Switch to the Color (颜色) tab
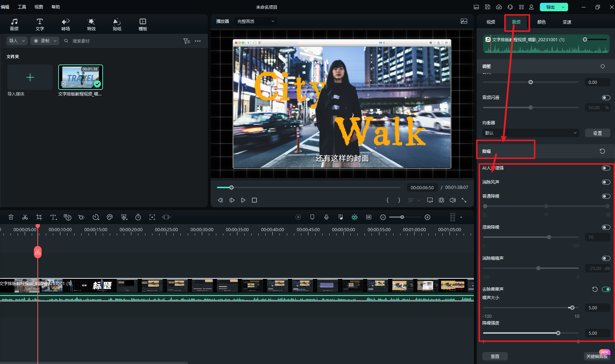Image resolution: width=615 pixels, height=364 pixels. (x=541, y=22)
